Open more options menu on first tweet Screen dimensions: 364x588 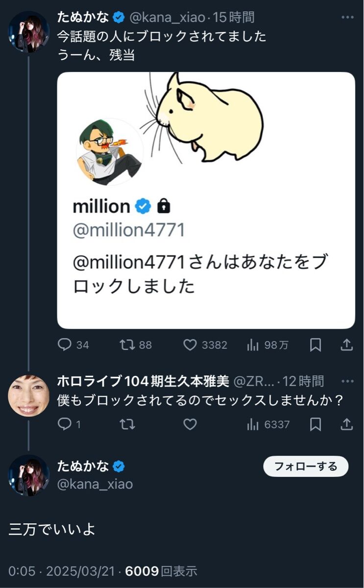[x=347, y=18]
